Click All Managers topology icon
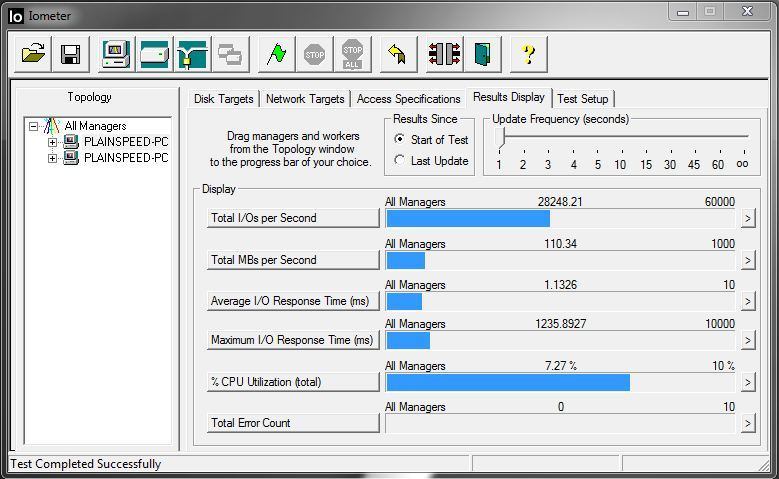The width and height of the screenshot is (779, 479). tap(51, 126)
